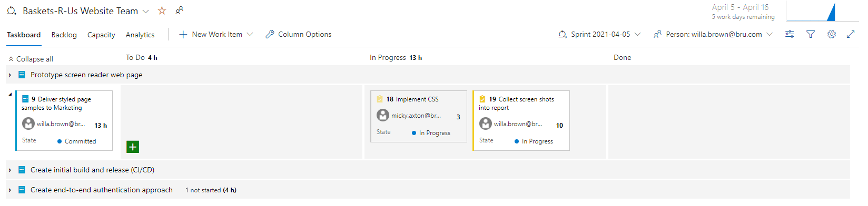Viewport: 868px width, 206px height.
Task: Open view options sliders icon
Action: click(790, 34)
